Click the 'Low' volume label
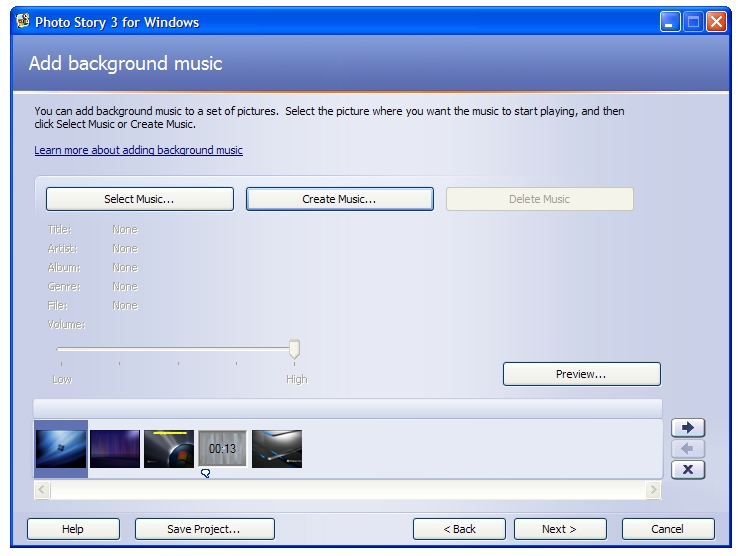The image size is (738, 556). click(x=62, y=379)
